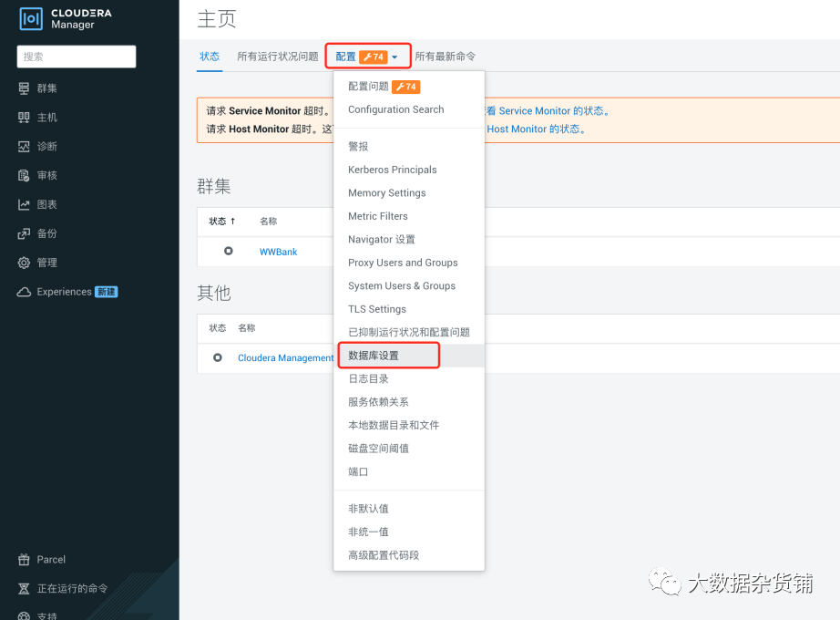
Task: Open the 诊断 diagnostics icon
Action: [x=24, y=147]
